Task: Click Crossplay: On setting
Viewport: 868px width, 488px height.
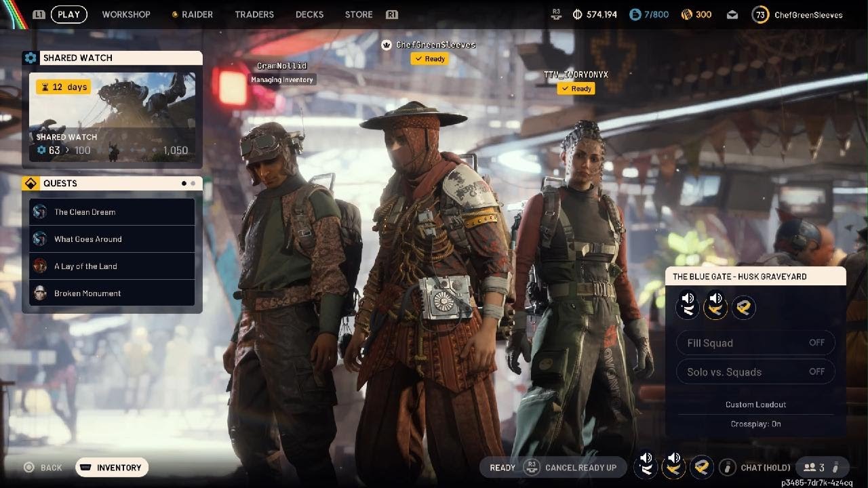Action: (755, 424)
